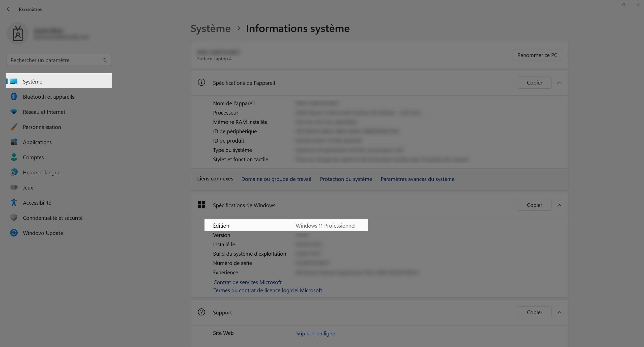Click the Expérience label

[x=225, y=272]
